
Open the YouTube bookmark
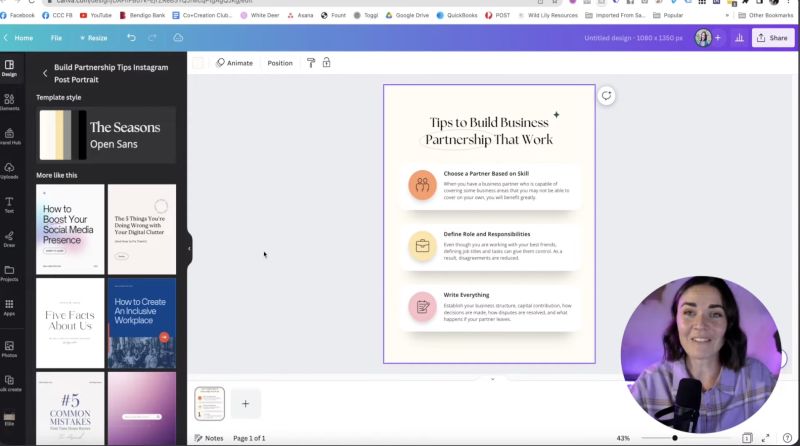[96, 15]
